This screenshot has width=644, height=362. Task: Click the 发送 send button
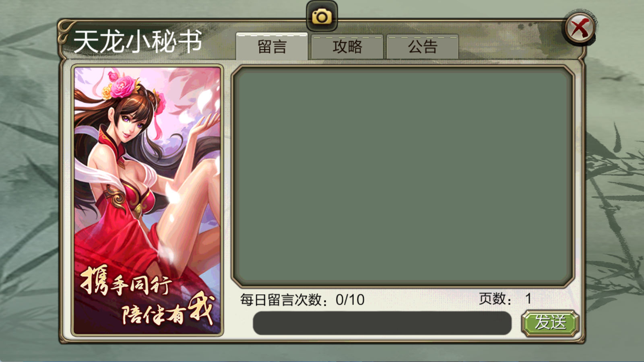[x=550, y=323]
